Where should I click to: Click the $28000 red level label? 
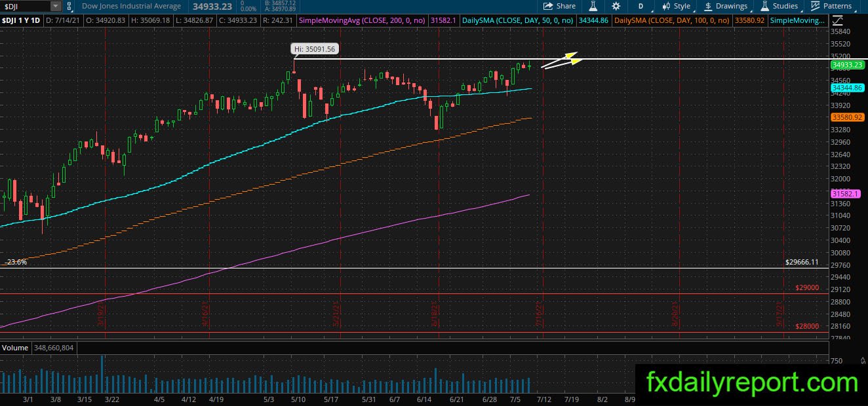coord(807,326)
